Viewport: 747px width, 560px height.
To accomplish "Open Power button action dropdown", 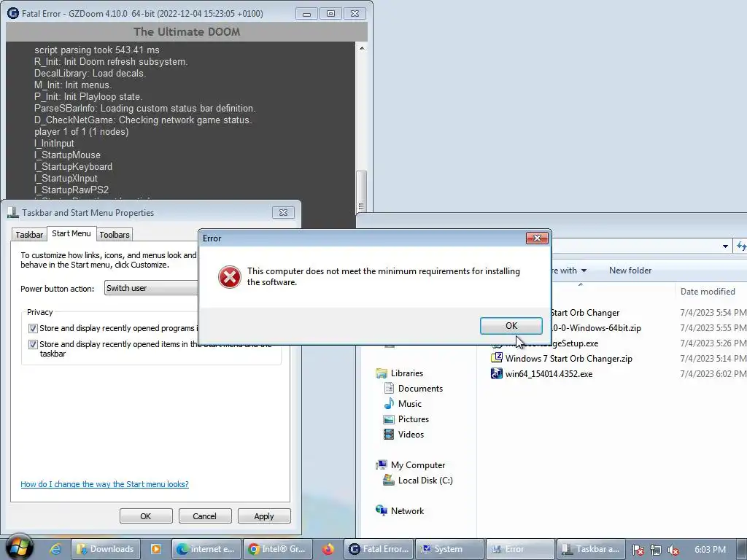I will click(151, 288).
